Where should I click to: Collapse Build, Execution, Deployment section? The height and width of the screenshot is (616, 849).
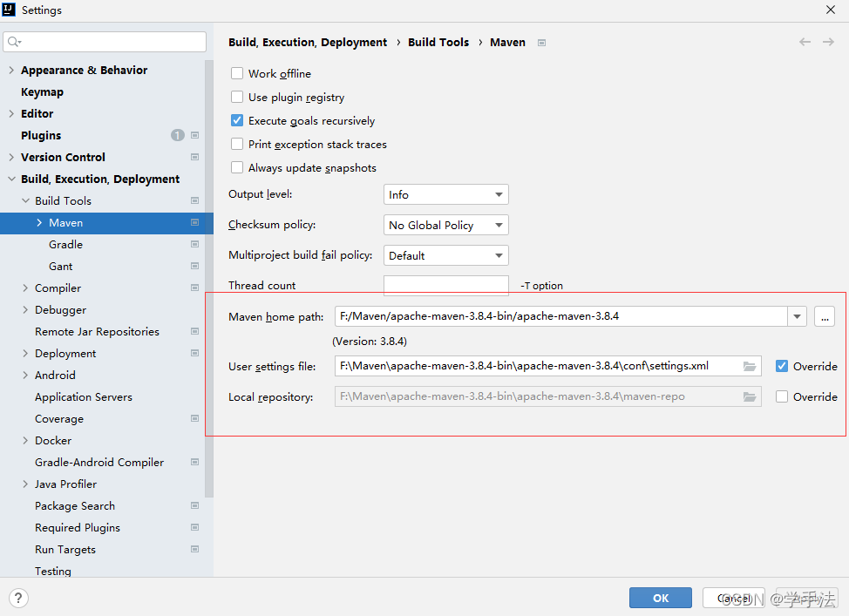[x=11, y=179]
